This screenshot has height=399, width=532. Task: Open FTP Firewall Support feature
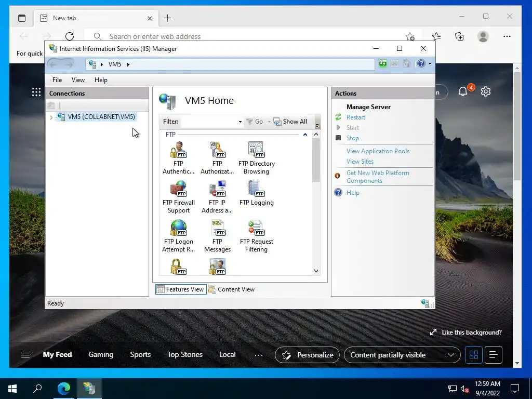coord(179,197)
